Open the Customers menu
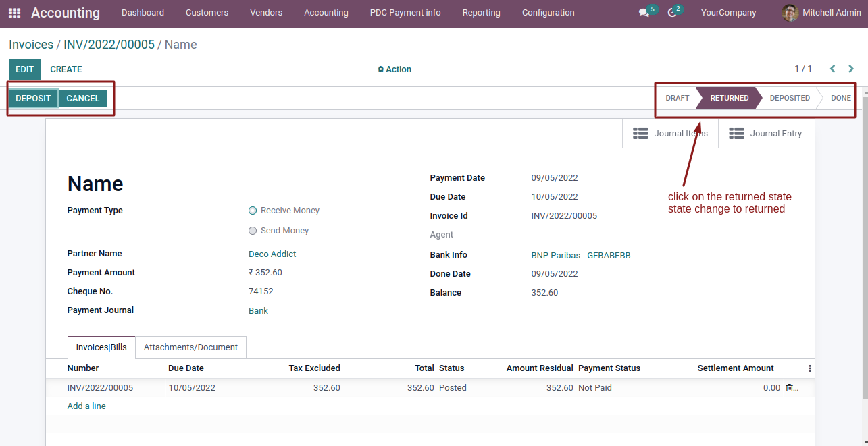868x446 pixels. click(207, 13)
